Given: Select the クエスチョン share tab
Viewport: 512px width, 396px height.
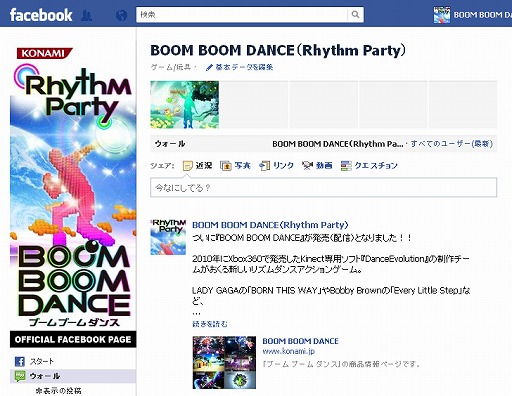Looking at the screenshot, I should tap(376, 165).
